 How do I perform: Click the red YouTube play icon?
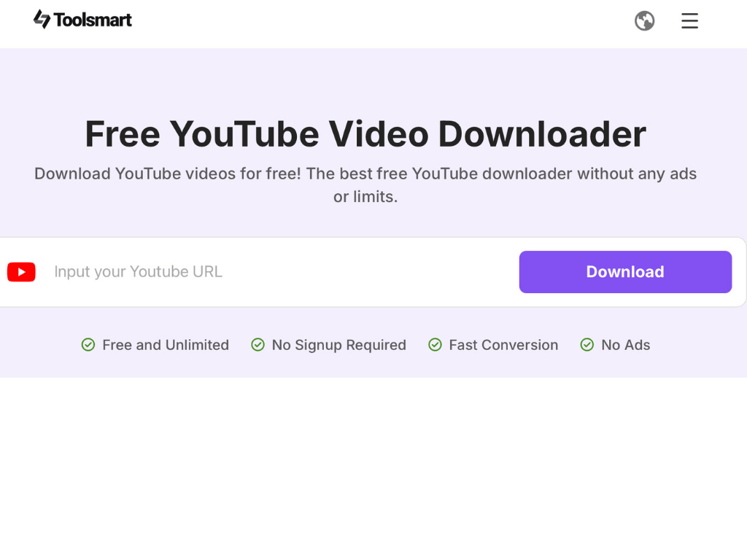22,272
